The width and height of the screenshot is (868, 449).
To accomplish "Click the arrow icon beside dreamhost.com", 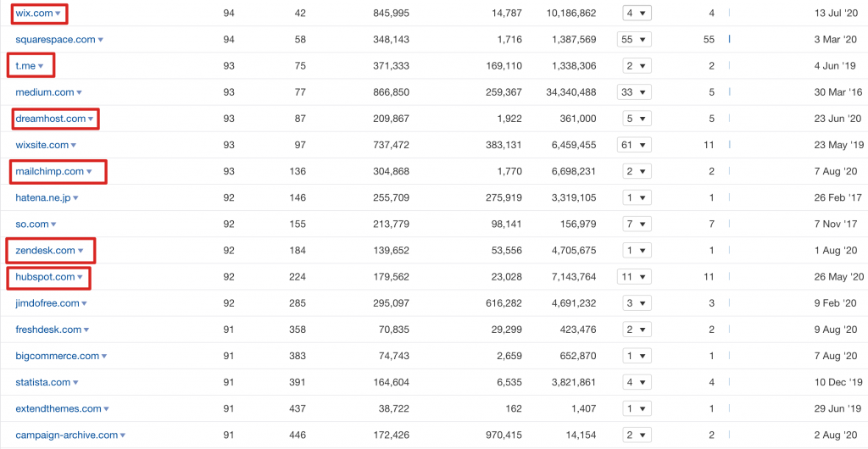I will click(x=91, y=119).
